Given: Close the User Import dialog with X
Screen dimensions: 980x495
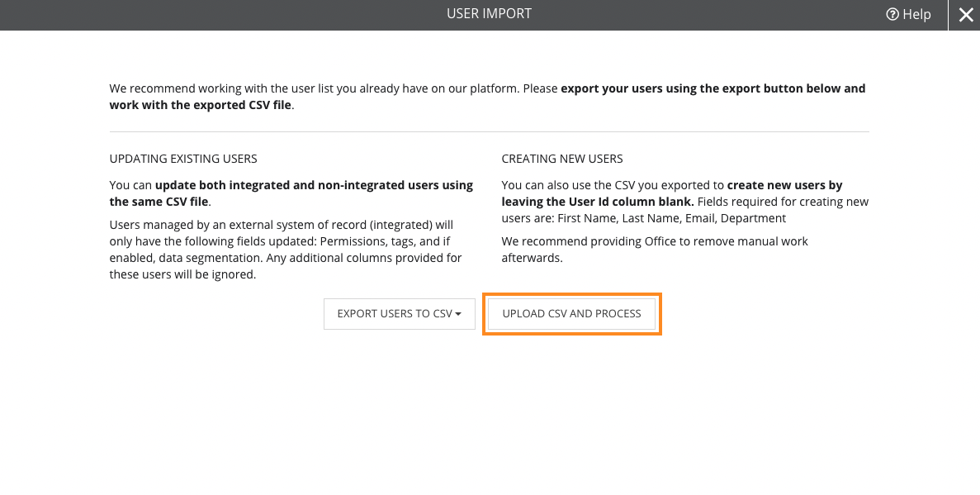Looking at the screenshot, I should pos(965,15).
